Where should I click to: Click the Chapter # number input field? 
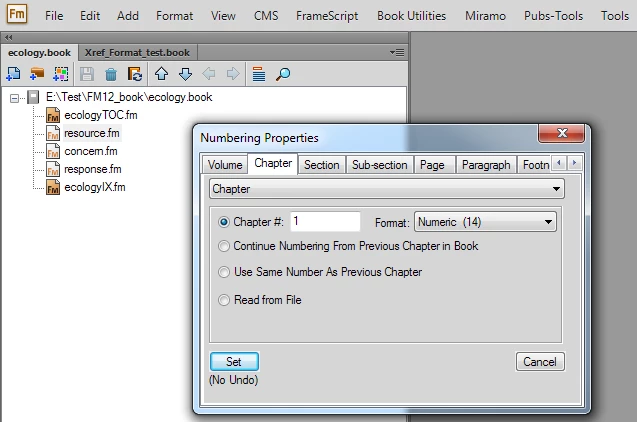[x=325, y=222]
